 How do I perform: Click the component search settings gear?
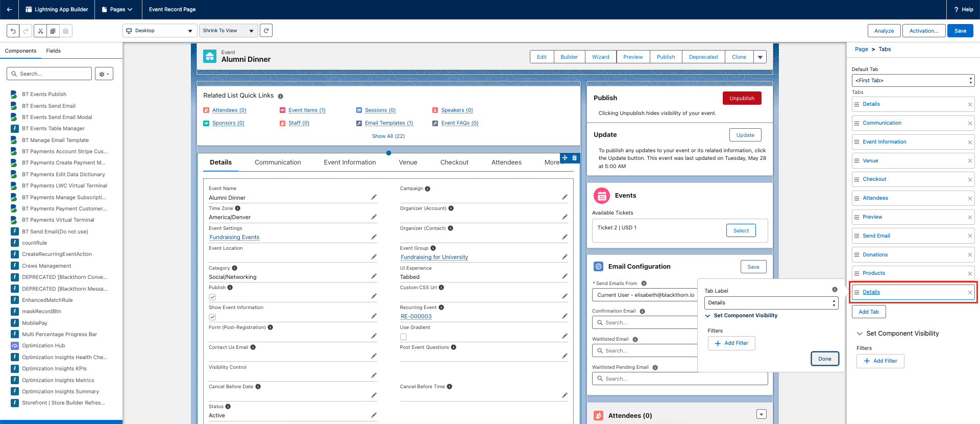pyautogui.click(x=104, y=74)
